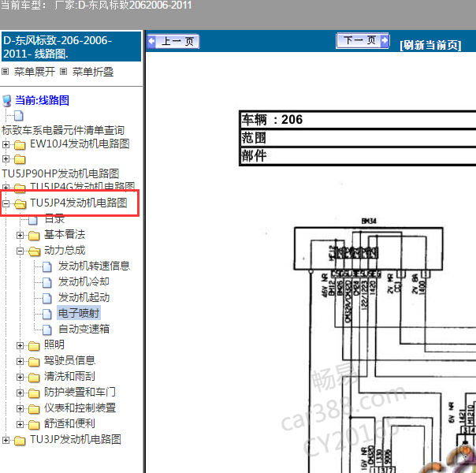Screen dimensions: 476x473
Task: Open 基本看法 entry
Action: tap(65, 234)
